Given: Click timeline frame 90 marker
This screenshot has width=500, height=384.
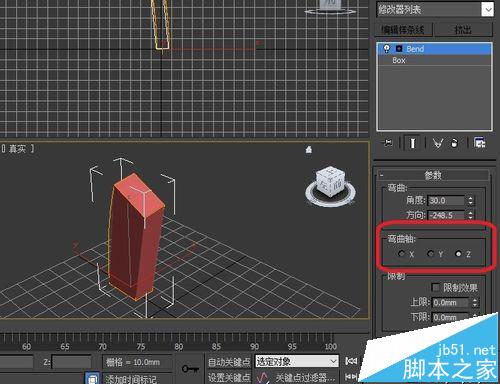Looking at the screenshot, I should pyautogui.click(x=255, y=347).
